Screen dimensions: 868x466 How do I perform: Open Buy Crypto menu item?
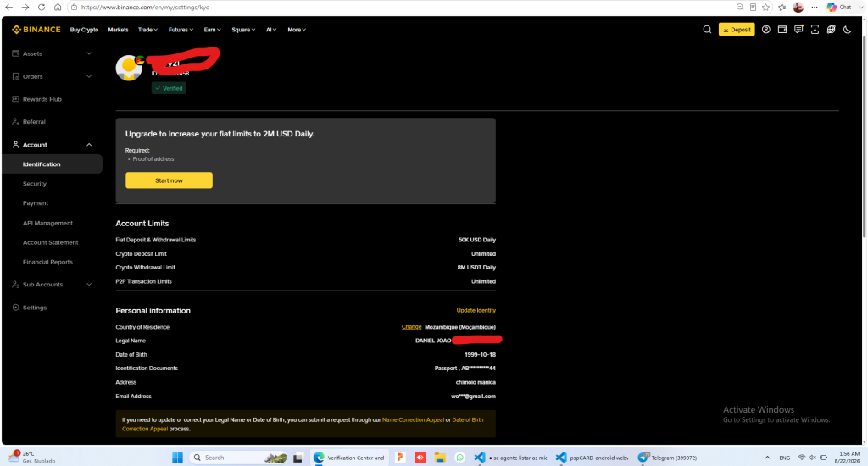(84, 30)
